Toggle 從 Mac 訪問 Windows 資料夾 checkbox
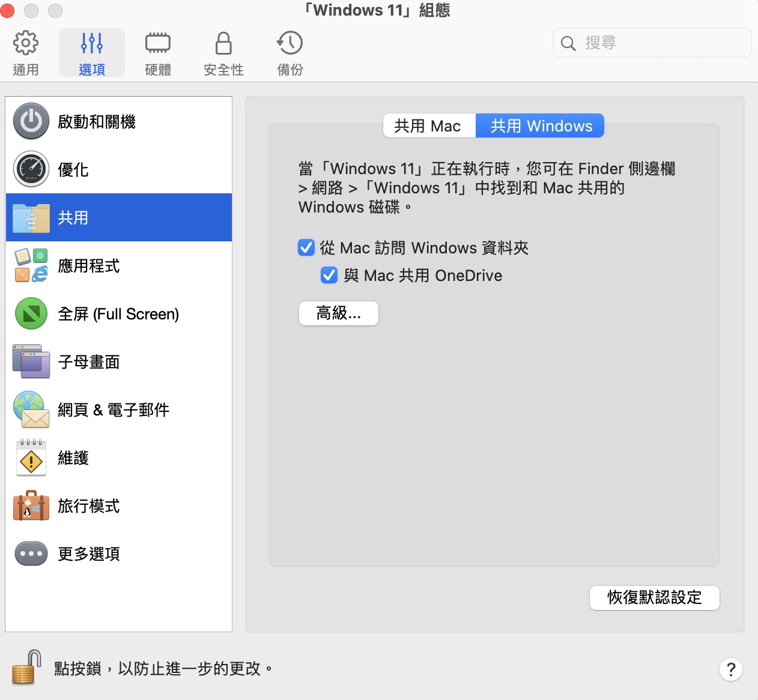This screenshot has width=758, height=700. pos(306,247)
